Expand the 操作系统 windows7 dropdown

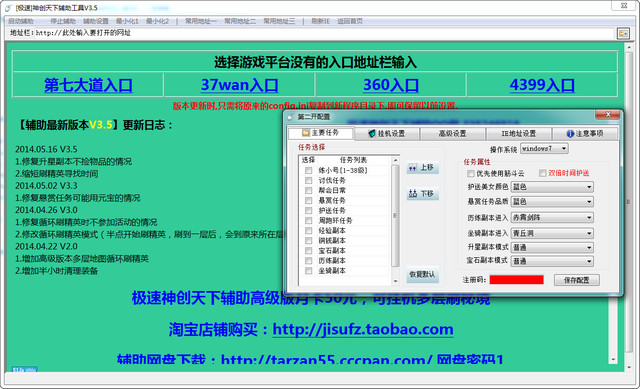(x=544, y=149)
